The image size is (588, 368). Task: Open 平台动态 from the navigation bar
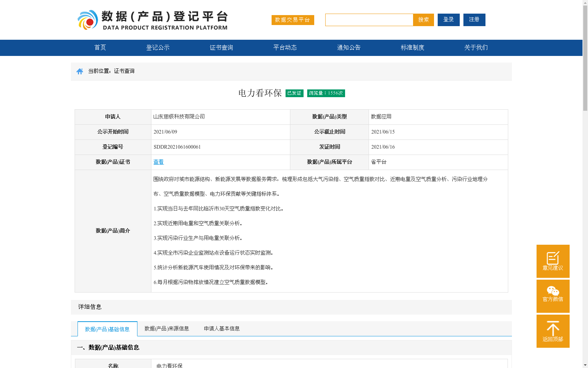[x=285, y=47]
